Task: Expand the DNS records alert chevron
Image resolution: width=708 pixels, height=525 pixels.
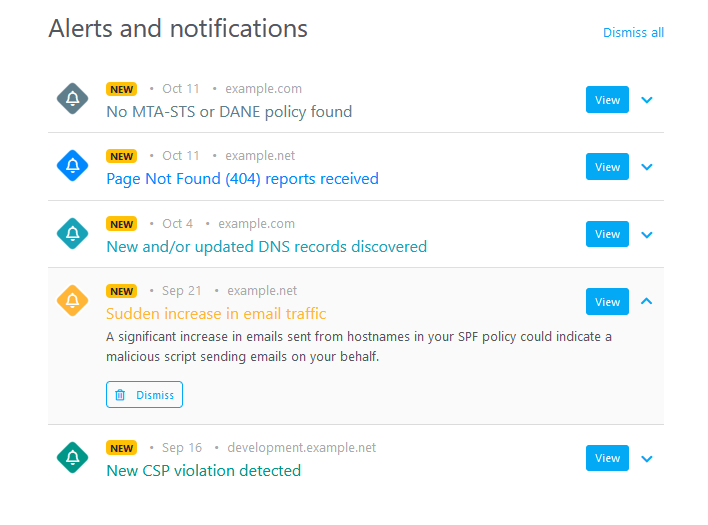Action: pyautogui.click(x=647, y=235)
